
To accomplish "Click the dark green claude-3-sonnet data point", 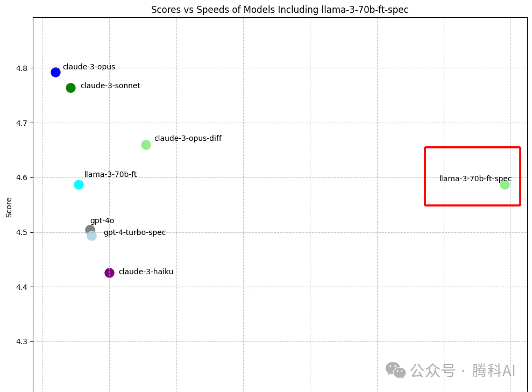I will click(70, 88).
